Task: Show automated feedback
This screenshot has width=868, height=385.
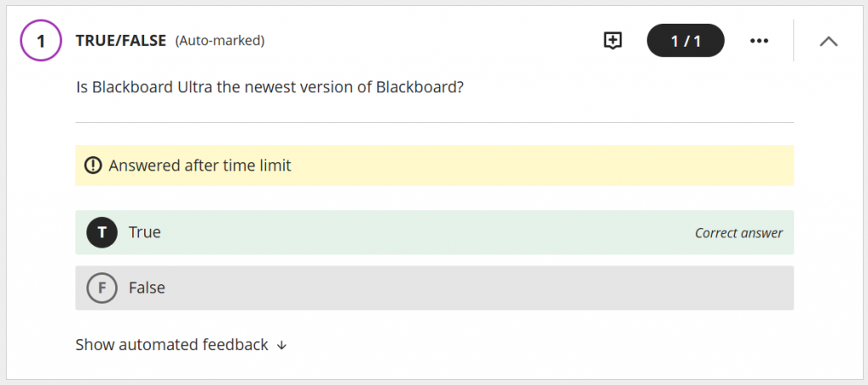Action: click(172, 345)
